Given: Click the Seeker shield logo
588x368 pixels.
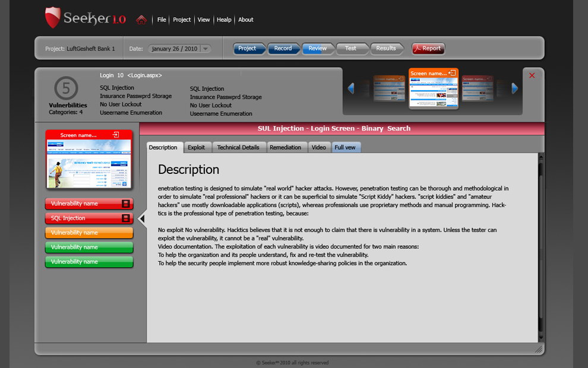Looking at the screenshot, I should [53, 18].
